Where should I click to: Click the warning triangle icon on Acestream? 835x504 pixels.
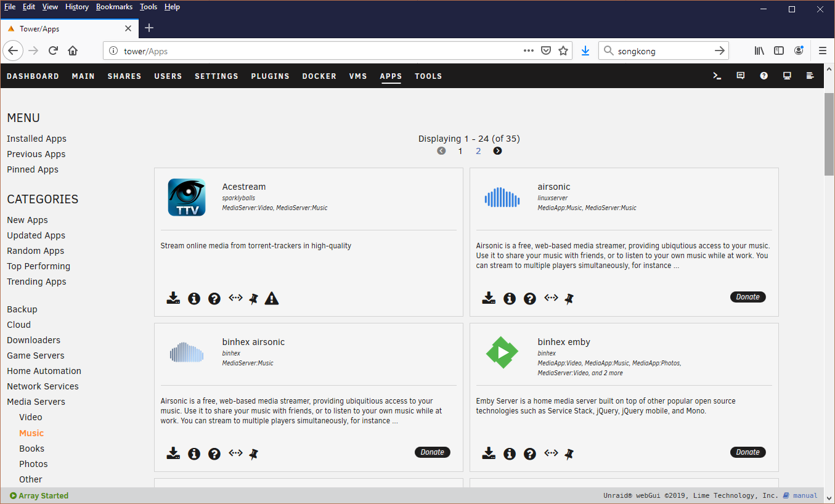pos(272,299)
